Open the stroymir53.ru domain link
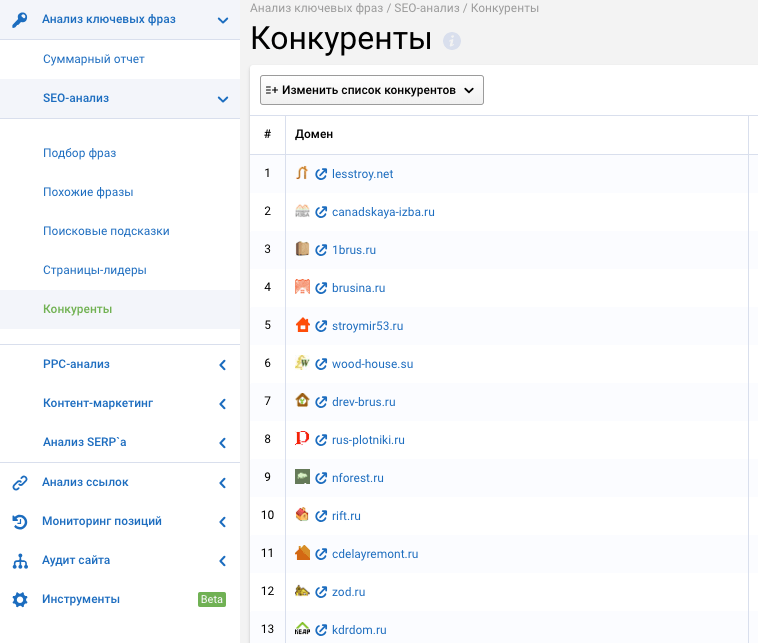Screen dimensions: 758x643 pos(367,326)
